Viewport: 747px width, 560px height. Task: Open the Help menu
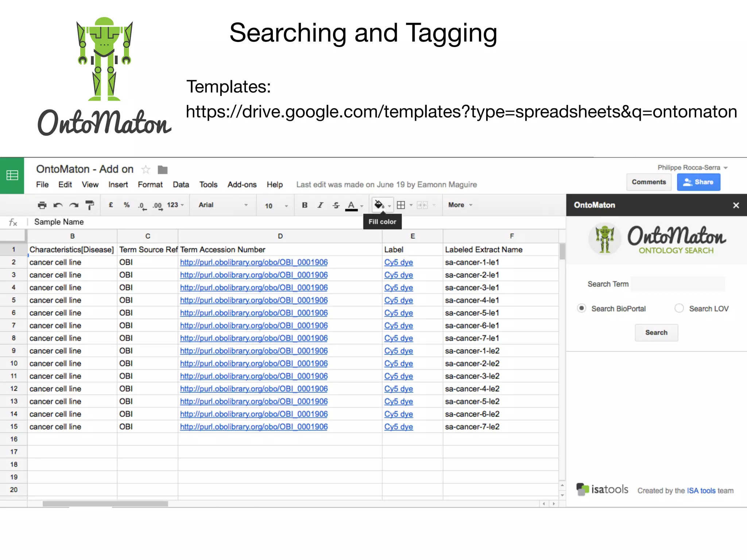click(275, 185)
